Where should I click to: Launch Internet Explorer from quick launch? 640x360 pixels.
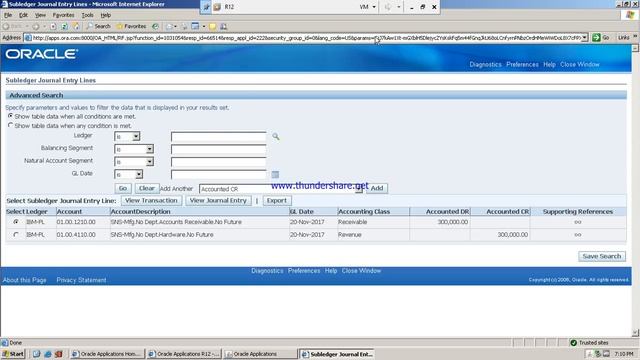(48, 354)
